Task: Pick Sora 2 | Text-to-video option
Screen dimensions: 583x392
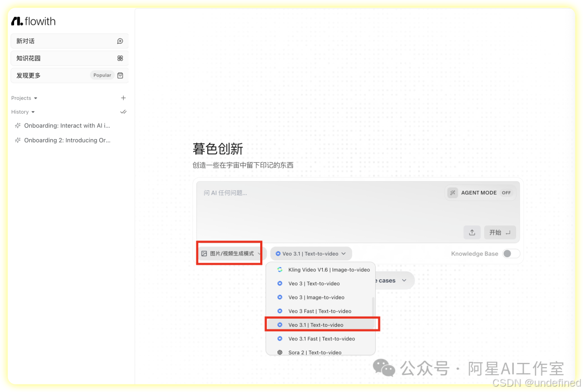Action: coord(320,352)
